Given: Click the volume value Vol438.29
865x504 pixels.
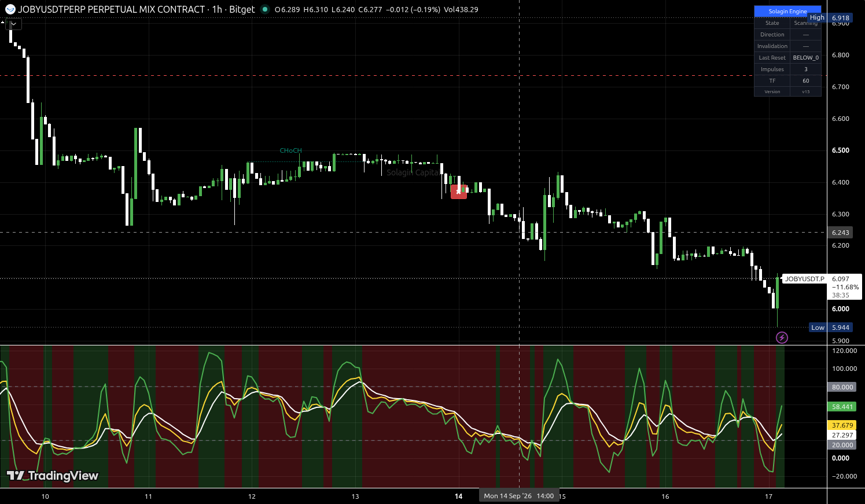Looking at the screenshot, I should pyautogui.click(x=461, y=10).
